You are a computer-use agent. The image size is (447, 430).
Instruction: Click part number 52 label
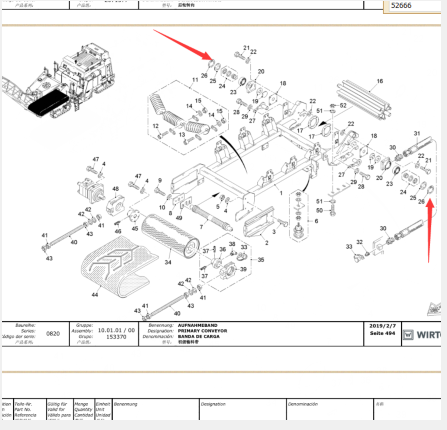coord(343,105)
